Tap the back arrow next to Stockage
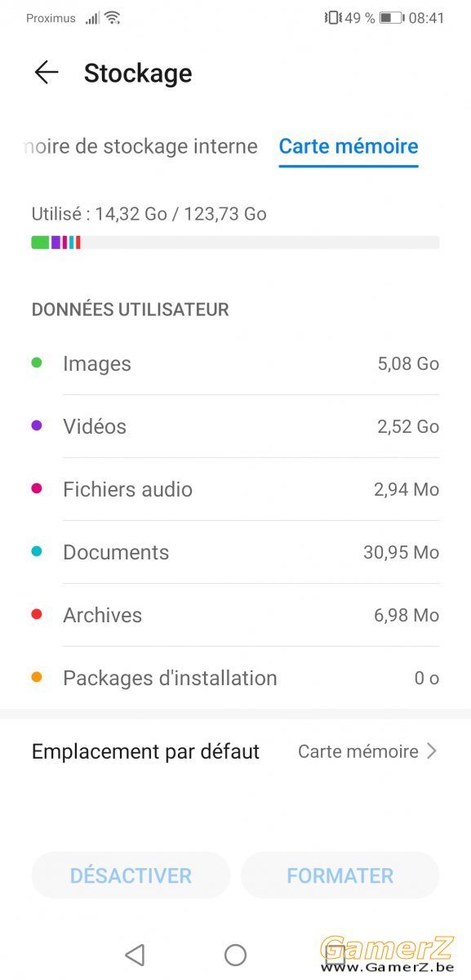 pos(47,73)
